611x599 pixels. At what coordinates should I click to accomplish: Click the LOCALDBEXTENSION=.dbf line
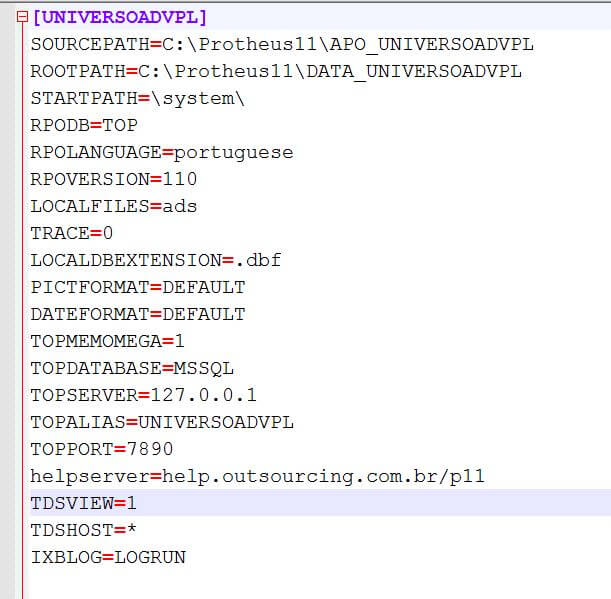tap(155, 260)
